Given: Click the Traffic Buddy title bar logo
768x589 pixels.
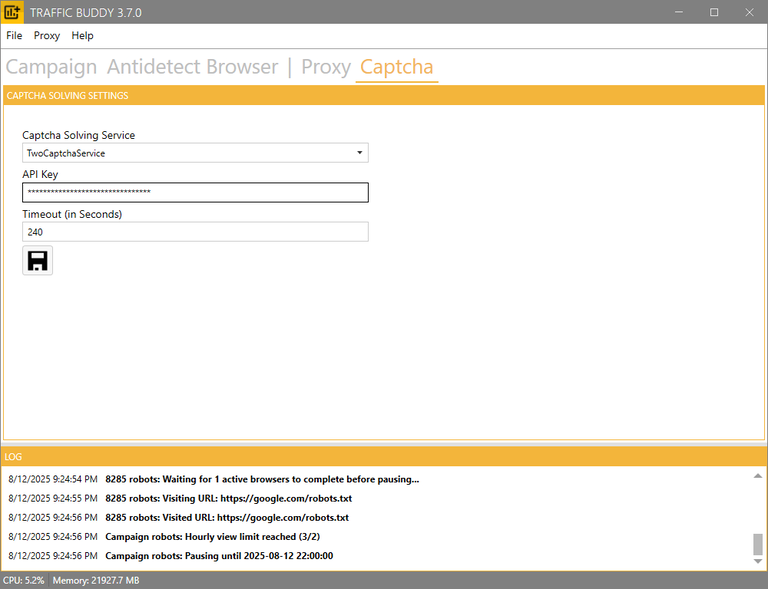Looking at the screenshot, I should pyautogui.click(x=13, y=12).
